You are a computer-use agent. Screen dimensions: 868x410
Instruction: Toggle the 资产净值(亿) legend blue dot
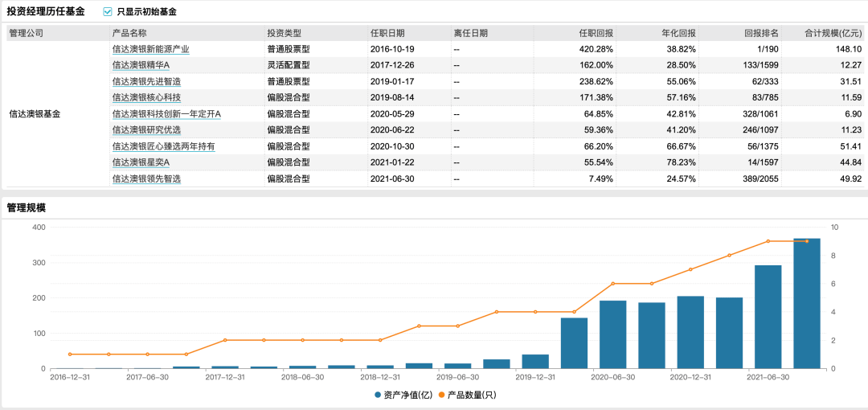(378, 395)
